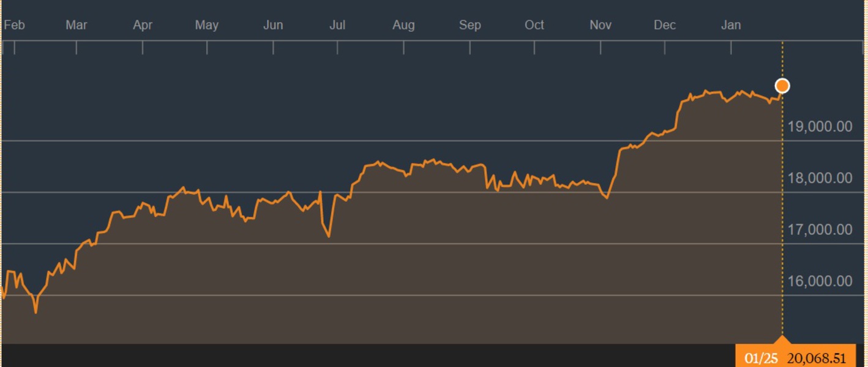Image resolution: width=868 pixels, height=367 pixels.
Task: Click the orange triangle pointer above the date tag
Action: tap(782, 339)
